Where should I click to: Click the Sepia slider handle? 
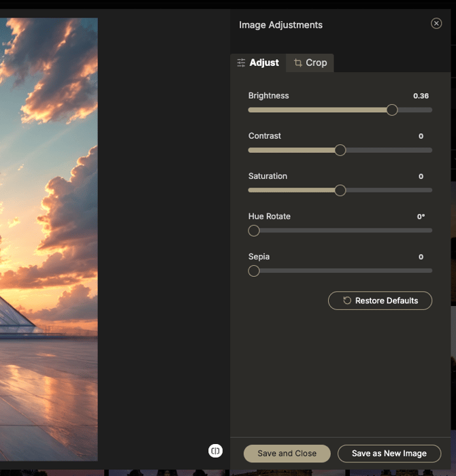pos(254,271)
